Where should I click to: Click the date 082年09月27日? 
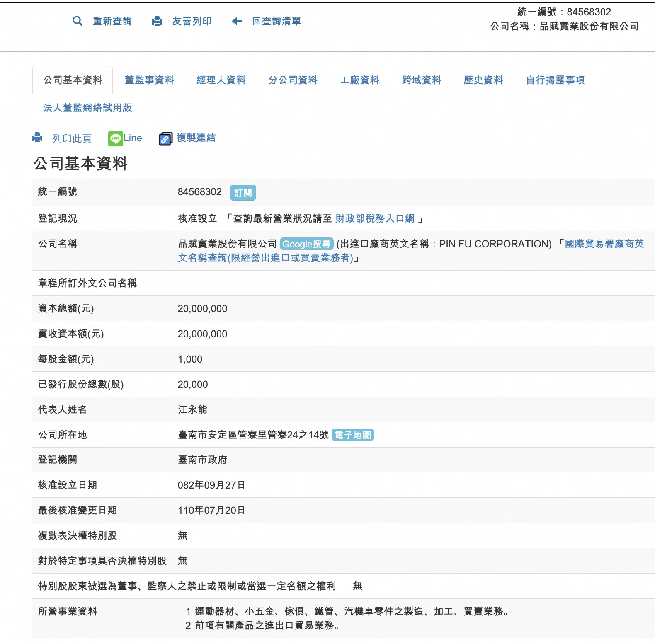[211, 485]
